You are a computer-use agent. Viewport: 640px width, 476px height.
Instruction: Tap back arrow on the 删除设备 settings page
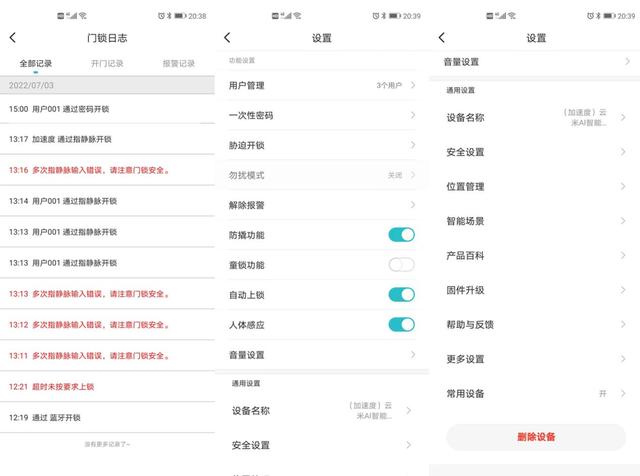[443, 38]
